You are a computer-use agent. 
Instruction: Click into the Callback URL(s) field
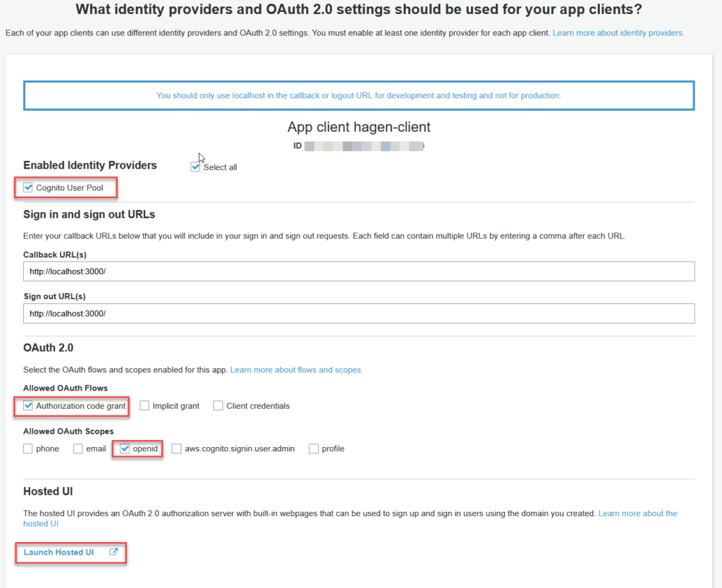click(359, 271)
